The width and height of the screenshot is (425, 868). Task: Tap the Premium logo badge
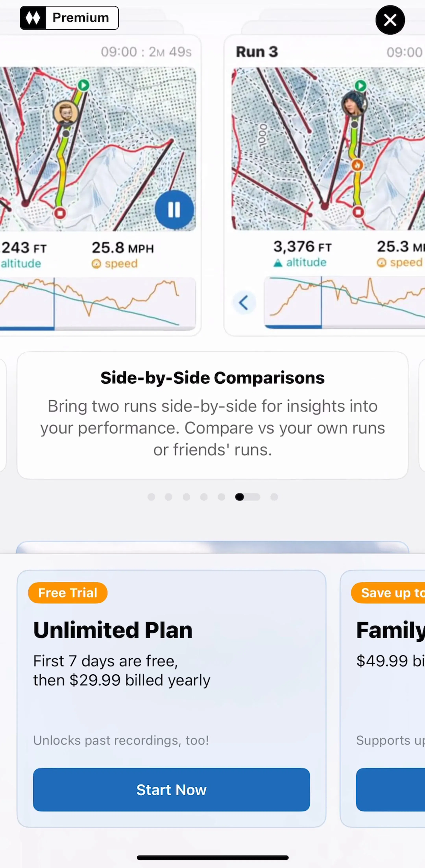(x=69, y=18)
